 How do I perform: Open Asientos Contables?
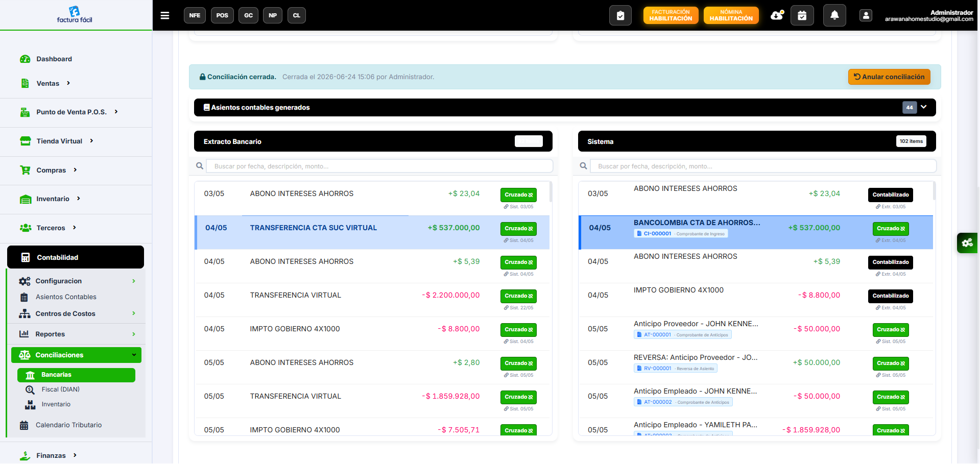pos(66,297)
